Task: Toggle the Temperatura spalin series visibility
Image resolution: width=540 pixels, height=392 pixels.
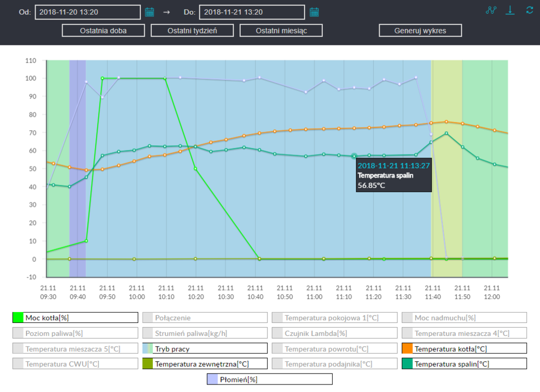Action: click(x=464, y=364)
